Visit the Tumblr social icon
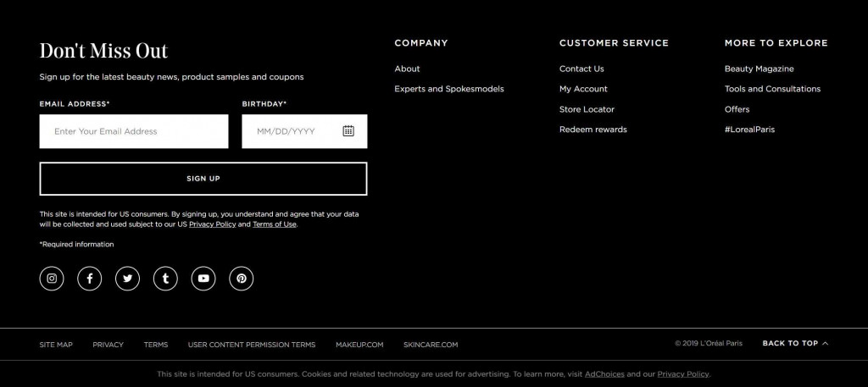The height and width of the screenshot is (387, 868). pos(165,279)
